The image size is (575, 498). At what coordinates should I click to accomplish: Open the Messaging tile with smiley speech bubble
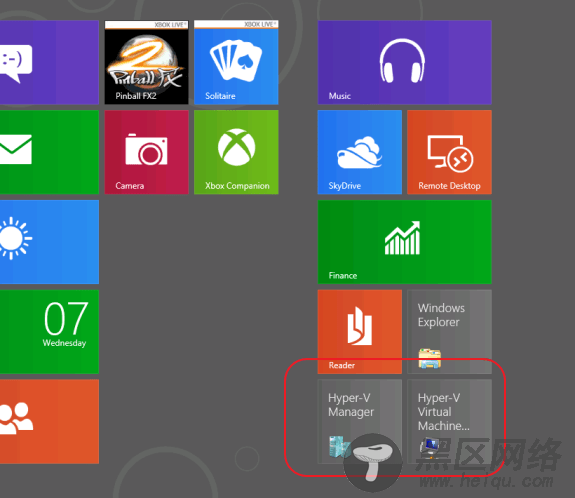tap(49, 62)
